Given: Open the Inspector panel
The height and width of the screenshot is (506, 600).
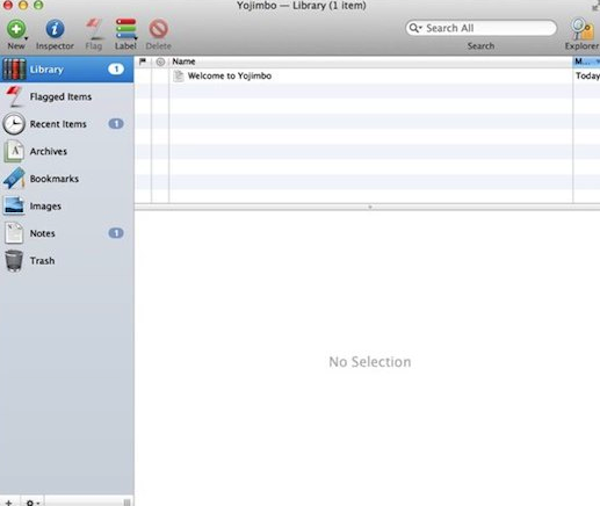Looking at the screenshot, I should coord(55,29).
